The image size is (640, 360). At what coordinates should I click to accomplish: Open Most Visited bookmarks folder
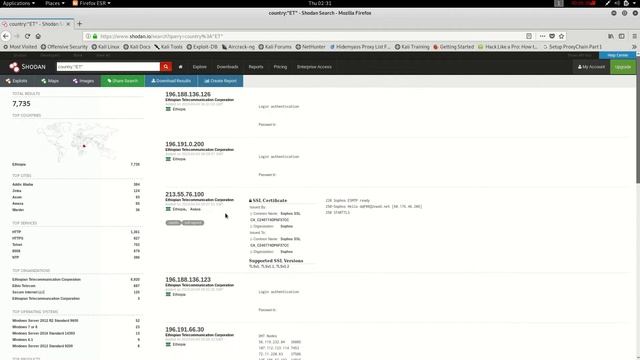click(20, 47)
